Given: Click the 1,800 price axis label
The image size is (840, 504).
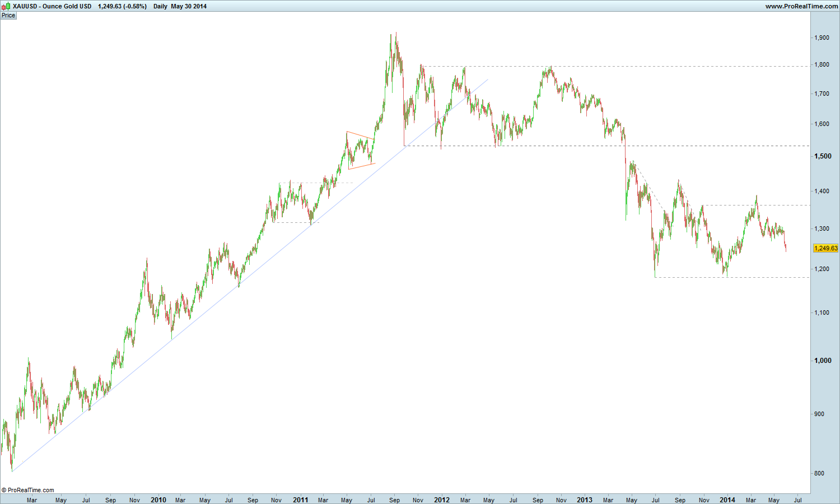Looking at the screenshot, I should coord(822,64).
